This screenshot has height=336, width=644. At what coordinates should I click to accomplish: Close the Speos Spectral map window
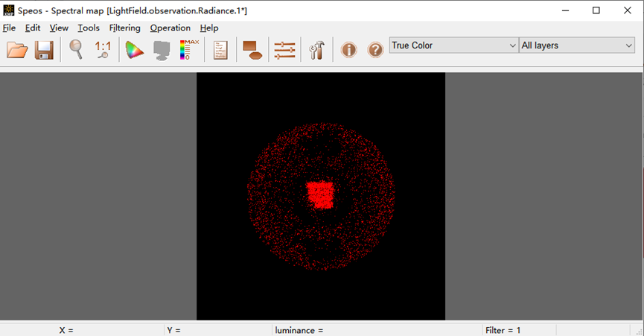point(627,10)
